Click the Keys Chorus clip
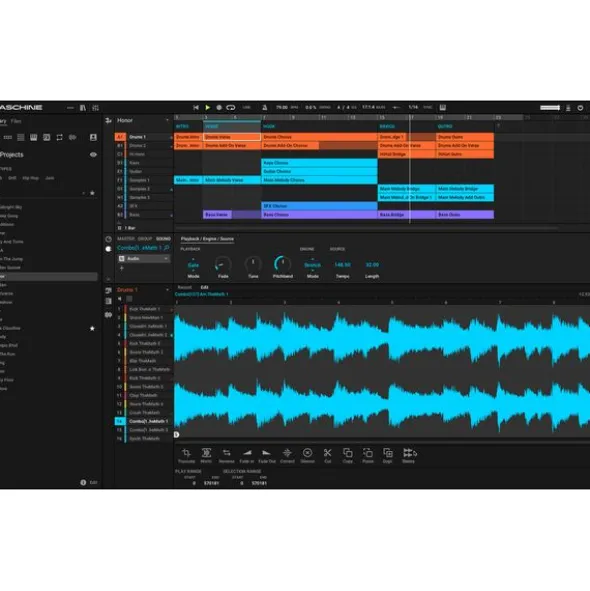590x591 pixels. (319, 163)
